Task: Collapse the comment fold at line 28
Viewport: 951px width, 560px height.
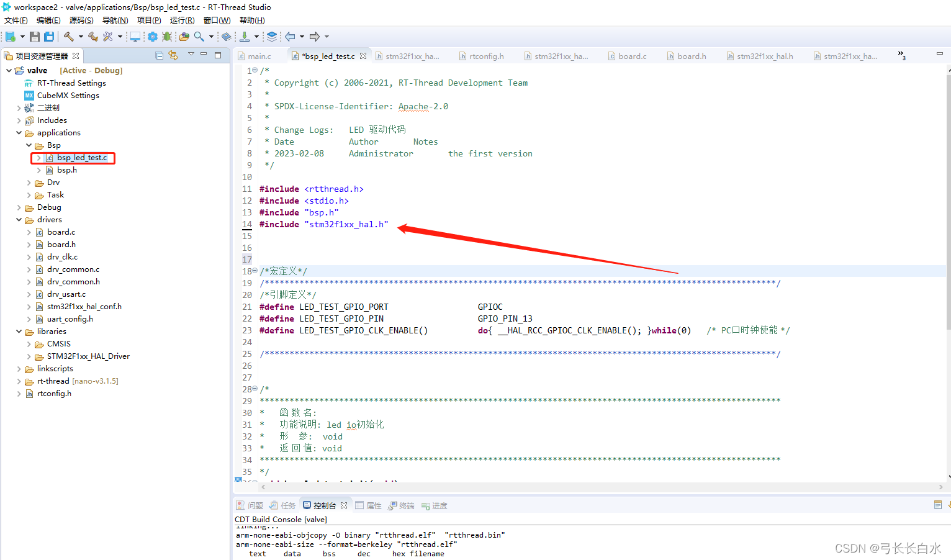Action: tap(255, 389)
